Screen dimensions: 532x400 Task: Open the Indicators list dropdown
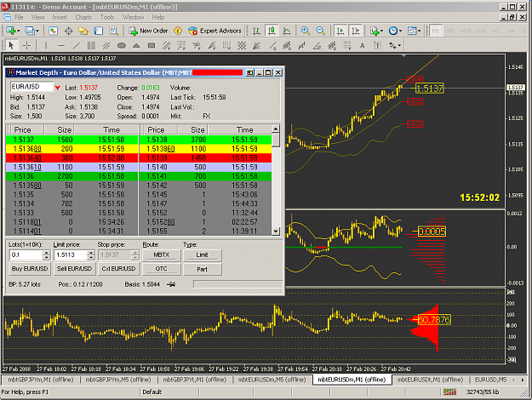click(376, 31)
